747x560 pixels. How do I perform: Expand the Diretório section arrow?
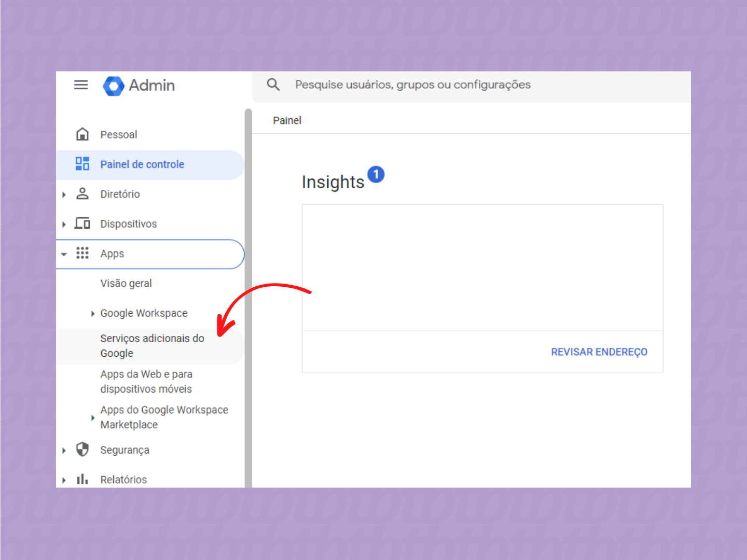64,194
